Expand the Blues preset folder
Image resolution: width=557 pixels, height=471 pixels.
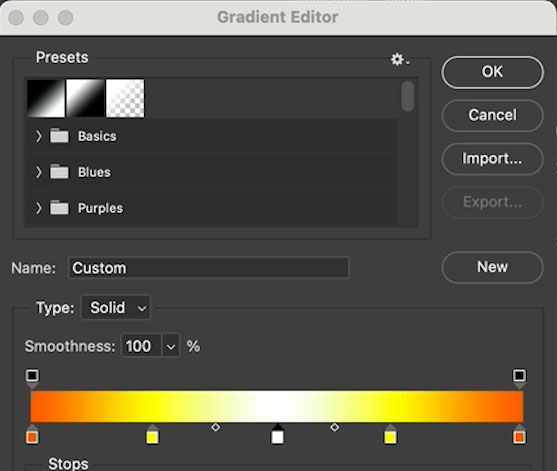click(x=39, y=172)
